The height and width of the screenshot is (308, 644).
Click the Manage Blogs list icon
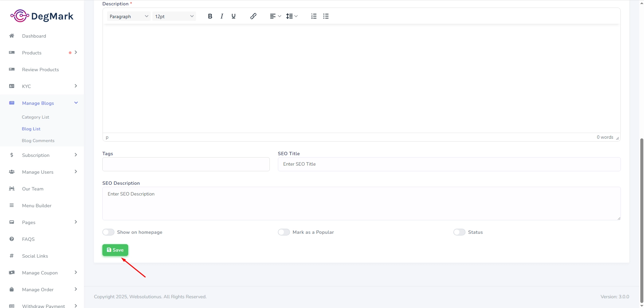12,103
